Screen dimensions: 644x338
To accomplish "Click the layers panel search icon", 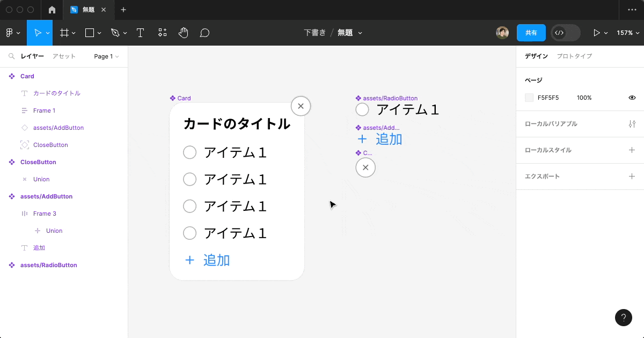I will [11, 56].
